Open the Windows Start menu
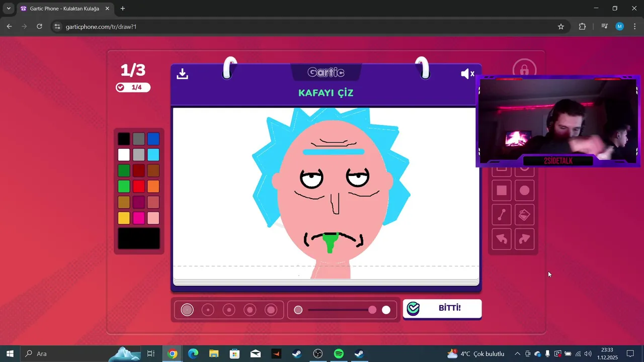Screen dimensions: 644x362 click(x=10, y=354)
